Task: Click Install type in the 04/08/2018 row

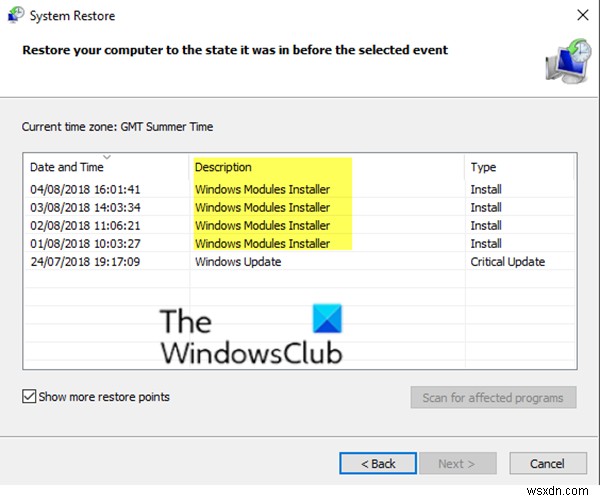Action: (486, 189)
